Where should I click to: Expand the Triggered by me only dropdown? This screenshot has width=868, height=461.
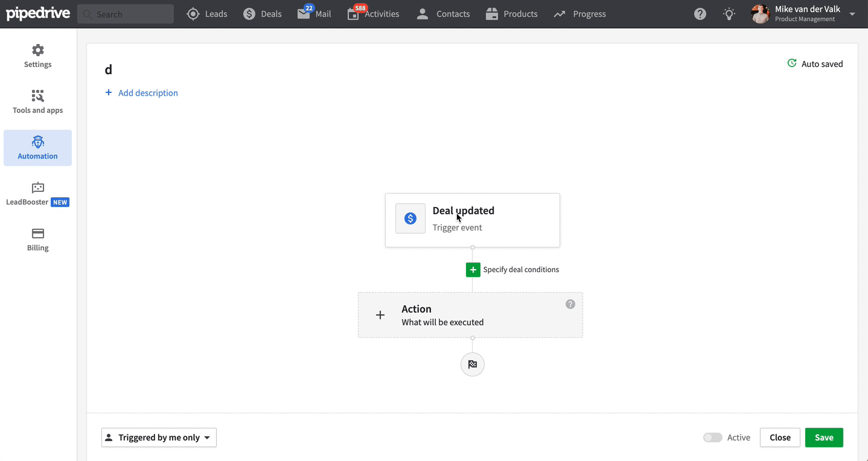click(x=159, y=437)
